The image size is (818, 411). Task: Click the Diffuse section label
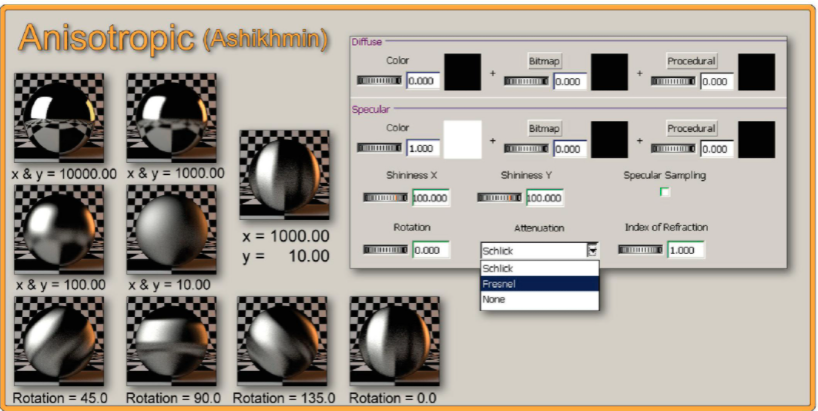pyautogui.click(x=367, y=42)
